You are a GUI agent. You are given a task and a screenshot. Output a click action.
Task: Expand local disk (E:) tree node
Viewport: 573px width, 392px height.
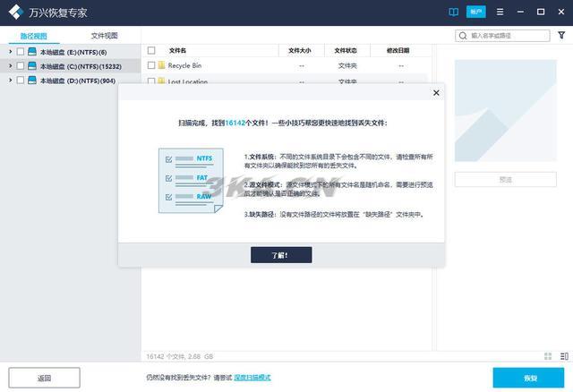10,52
